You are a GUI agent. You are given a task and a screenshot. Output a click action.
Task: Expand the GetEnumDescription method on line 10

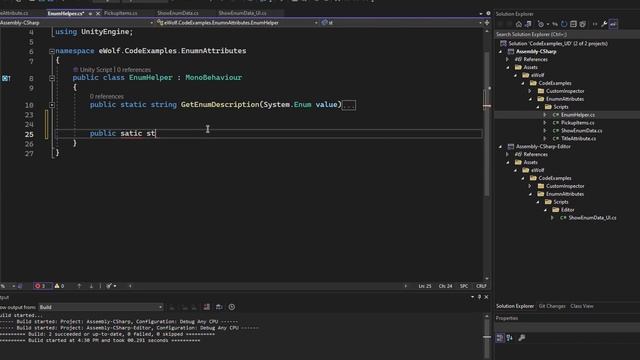52,105
